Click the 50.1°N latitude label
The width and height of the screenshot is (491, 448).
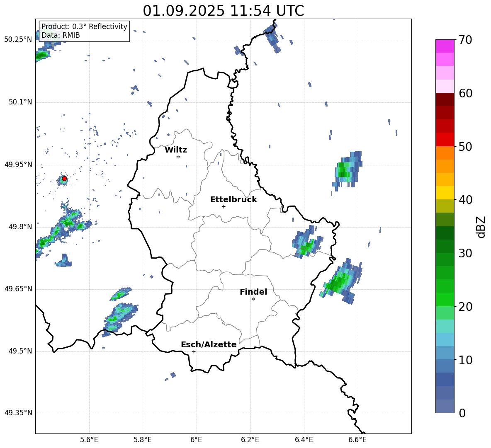coord(20,102)
